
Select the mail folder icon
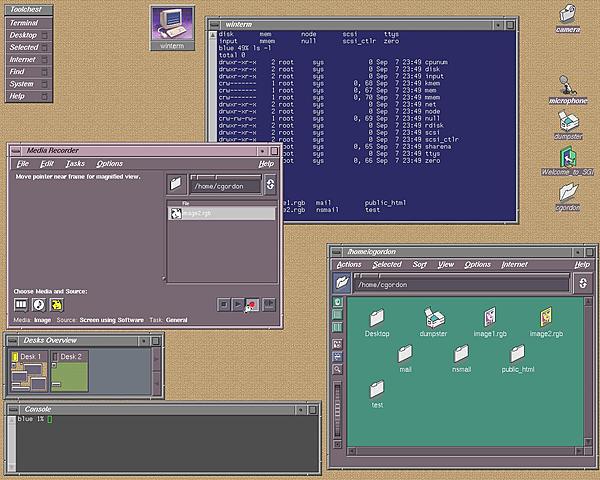click(x=405, y=359)
